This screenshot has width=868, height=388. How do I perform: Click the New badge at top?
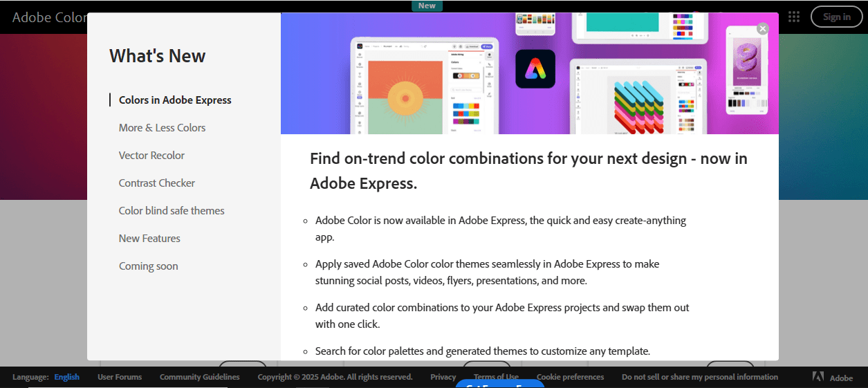427,6
